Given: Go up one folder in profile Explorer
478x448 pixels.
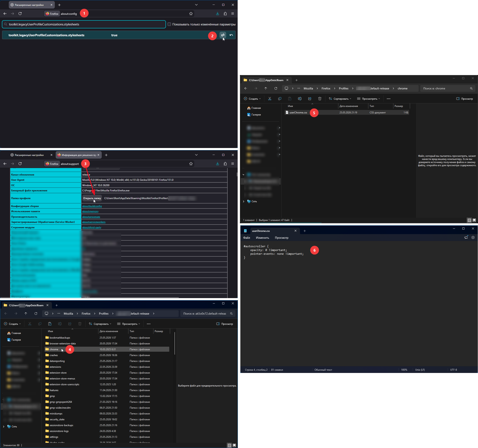Looking at the screenshot, I should 26,314.
